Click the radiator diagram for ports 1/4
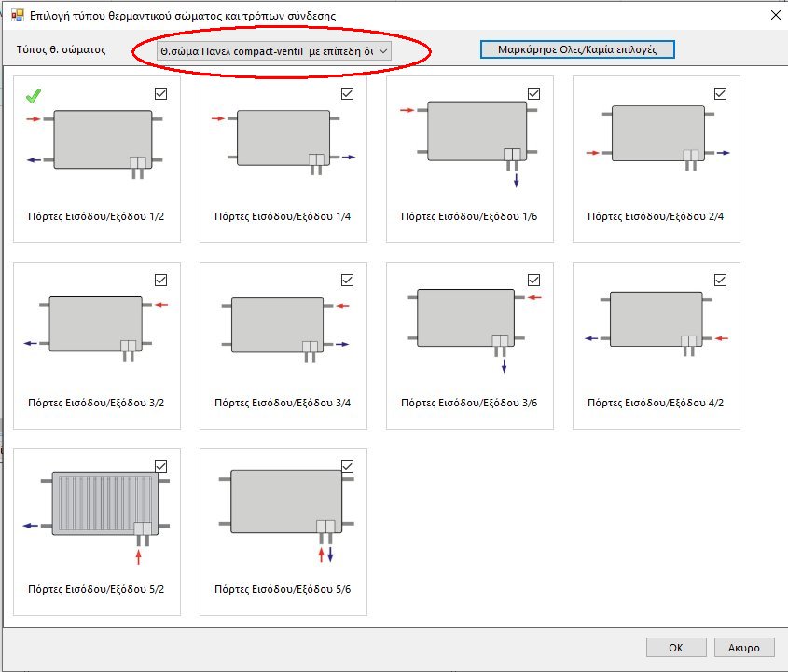 283,138
